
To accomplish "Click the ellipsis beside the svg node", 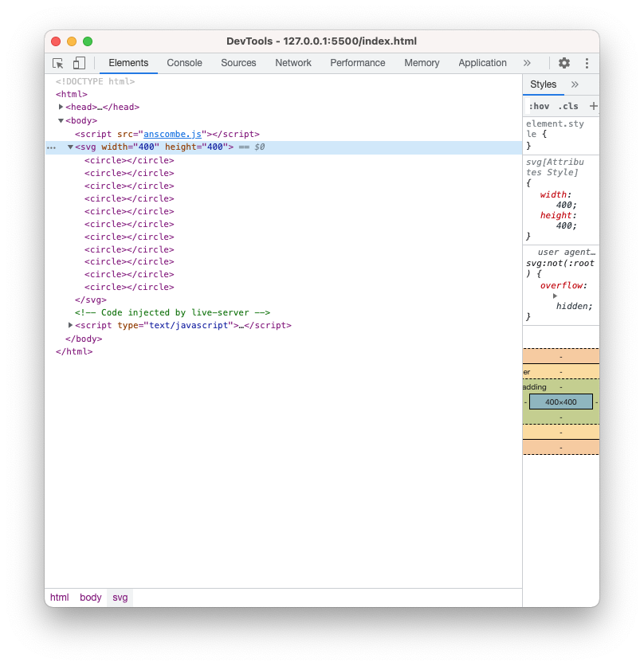I will (x=52, y=147).
